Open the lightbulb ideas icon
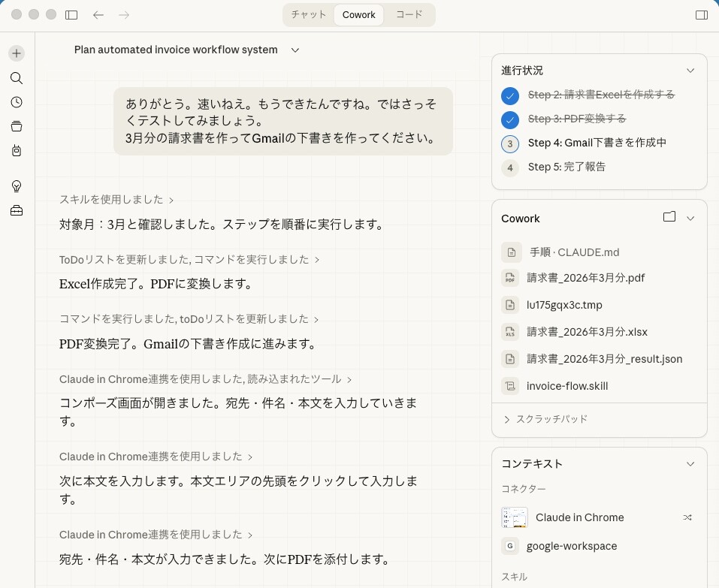Screen dimensions: 719x588 (x=17, y=185)
